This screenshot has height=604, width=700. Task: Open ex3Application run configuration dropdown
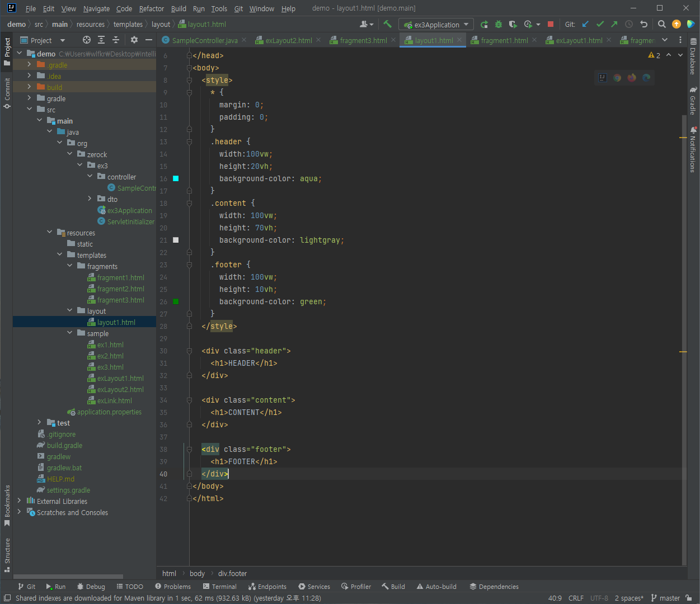436,24
